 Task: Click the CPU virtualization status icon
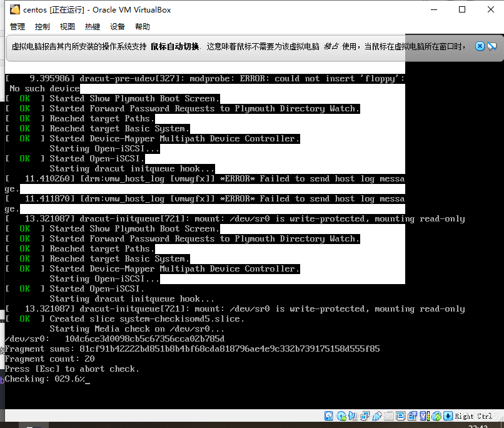tap(425, 415)
